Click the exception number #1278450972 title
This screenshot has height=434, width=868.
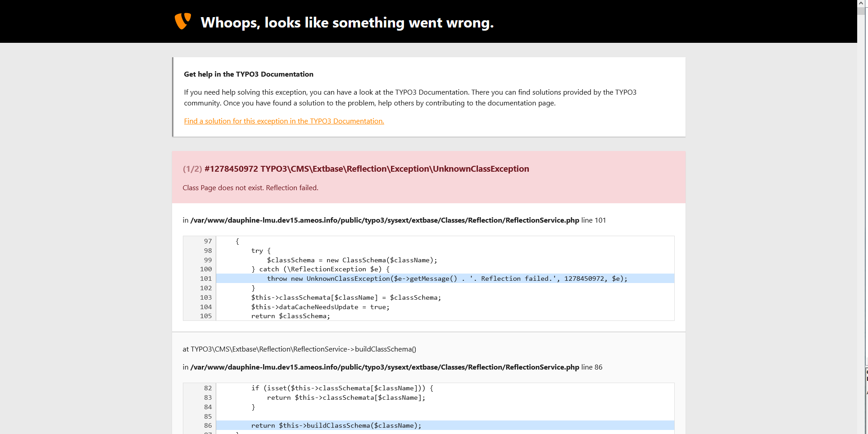pyautogui.click(x=367, y=169)
